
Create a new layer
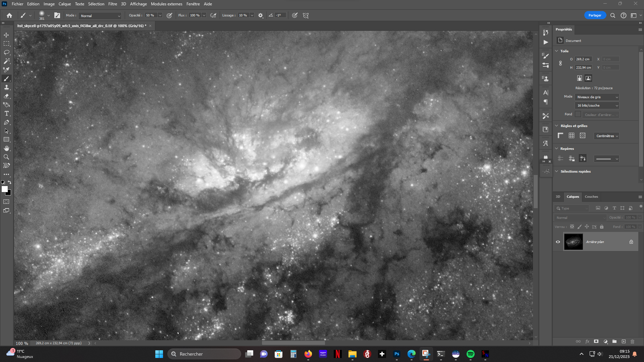(624, 342)
